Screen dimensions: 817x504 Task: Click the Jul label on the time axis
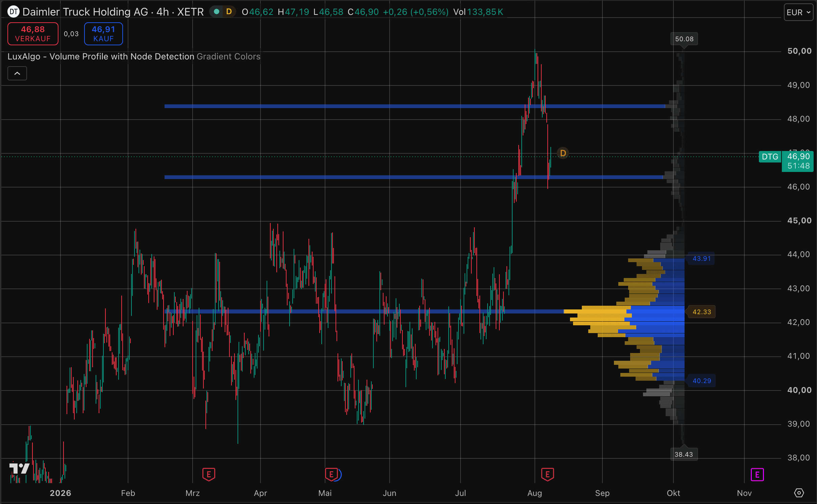coord(461,493)
